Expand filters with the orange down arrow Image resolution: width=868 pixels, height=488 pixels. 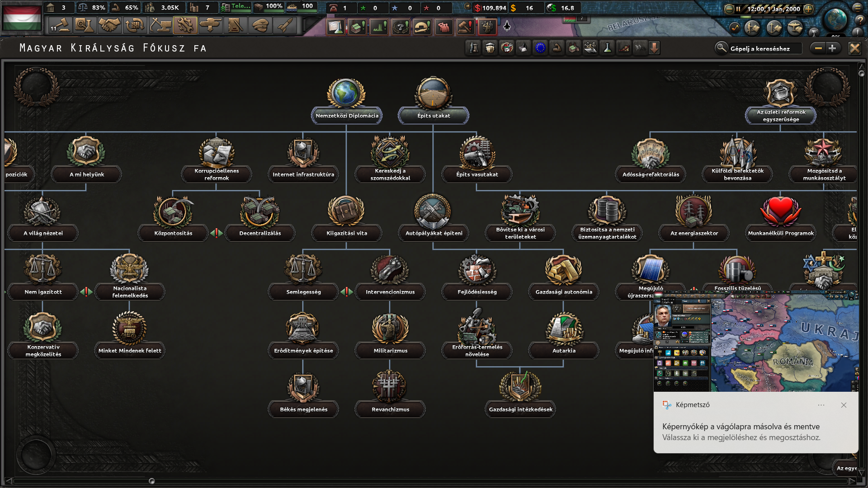(x=654, y=48)
